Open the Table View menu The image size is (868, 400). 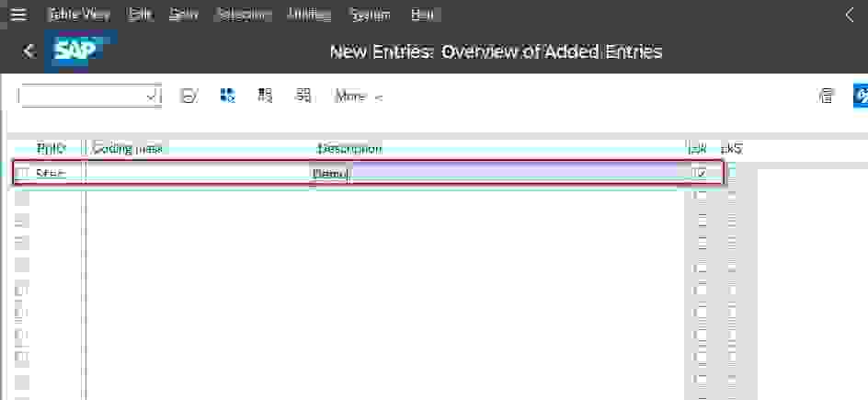(78, 15)
